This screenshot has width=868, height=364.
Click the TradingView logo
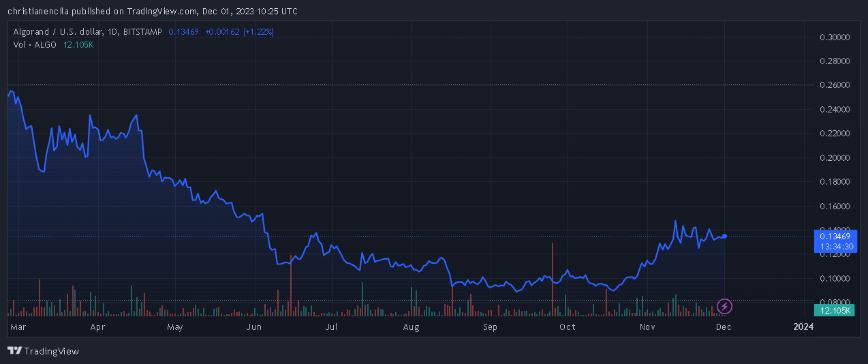pos(43,351)
